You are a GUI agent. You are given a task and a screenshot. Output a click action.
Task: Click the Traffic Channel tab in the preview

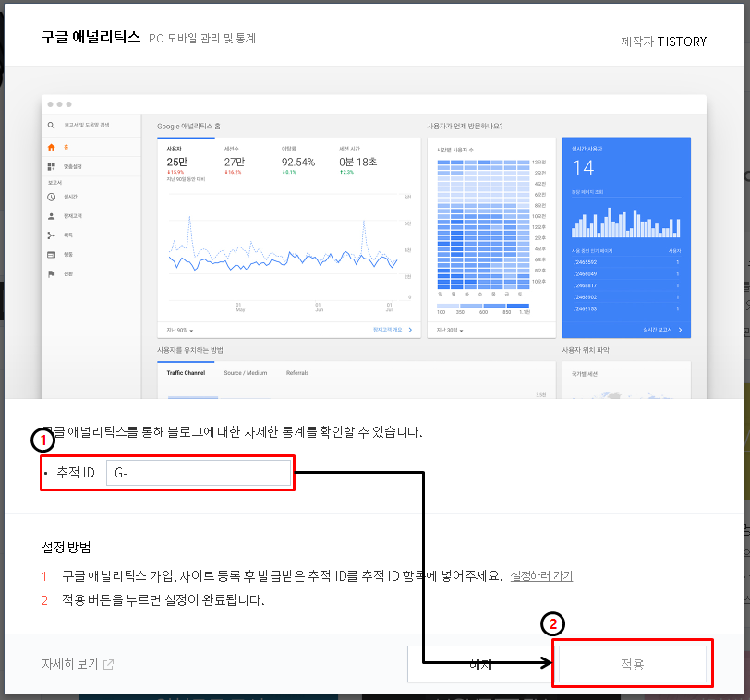tap(186, 373)
